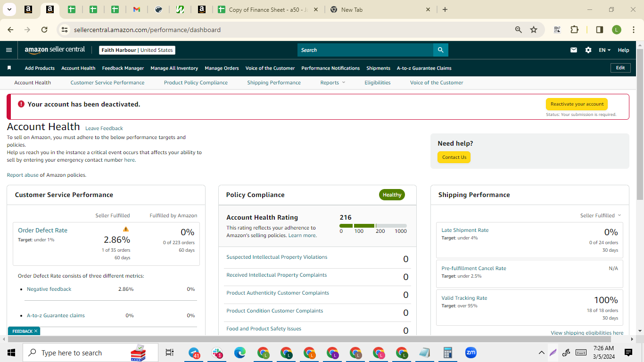644x362 pixels.
Task: Open the Product Policy Compliance tab
Action: (196, 82)
